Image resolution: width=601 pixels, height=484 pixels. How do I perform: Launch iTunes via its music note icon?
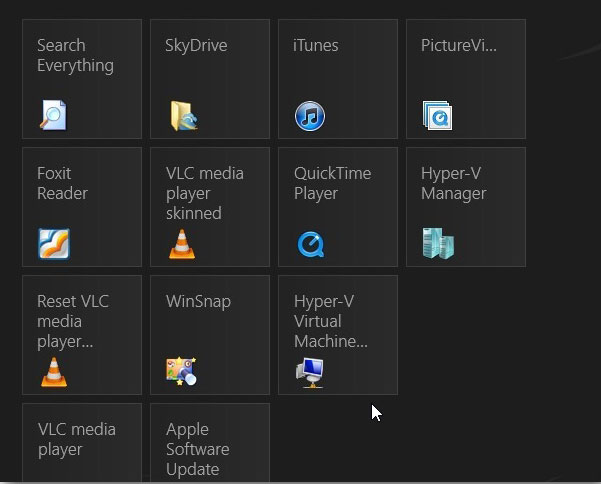(310, 116)
